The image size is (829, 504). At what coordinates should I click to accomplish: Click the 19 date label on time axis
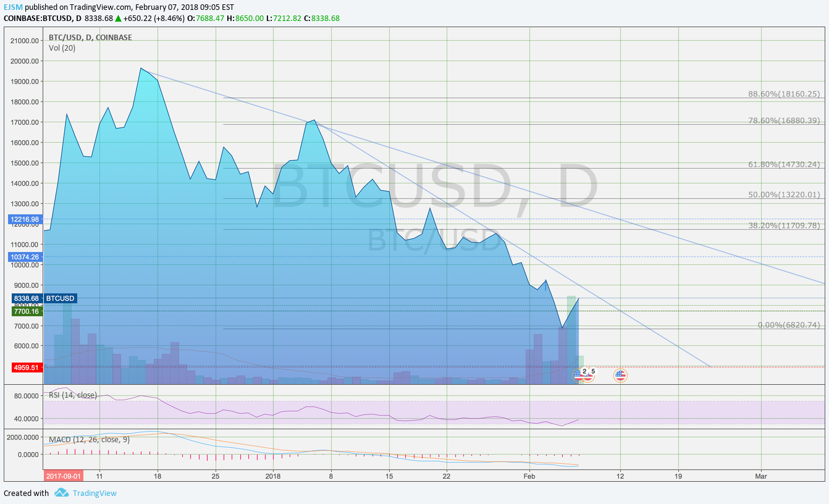[678, 476]
